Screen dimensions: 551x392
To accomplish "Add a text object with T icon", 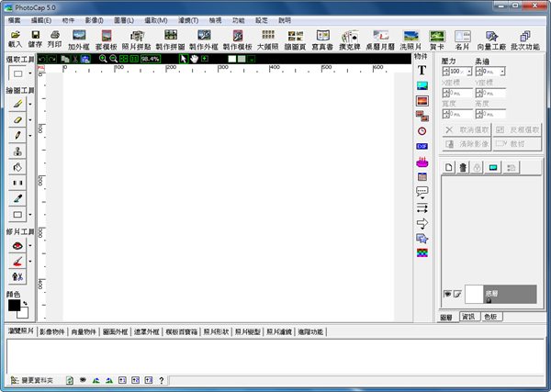I will pos(422,71).
